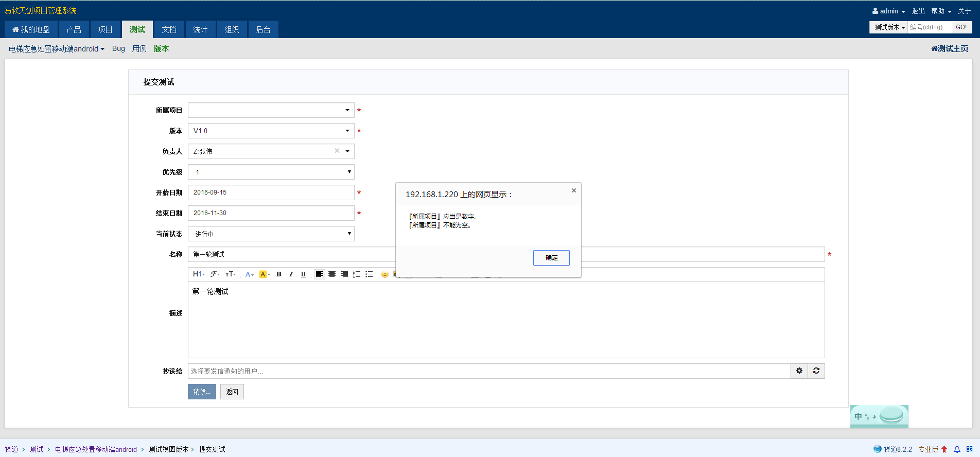Screen dimensions: 980x457
Task: Open contact list settings gear
Action: [799, 371]
